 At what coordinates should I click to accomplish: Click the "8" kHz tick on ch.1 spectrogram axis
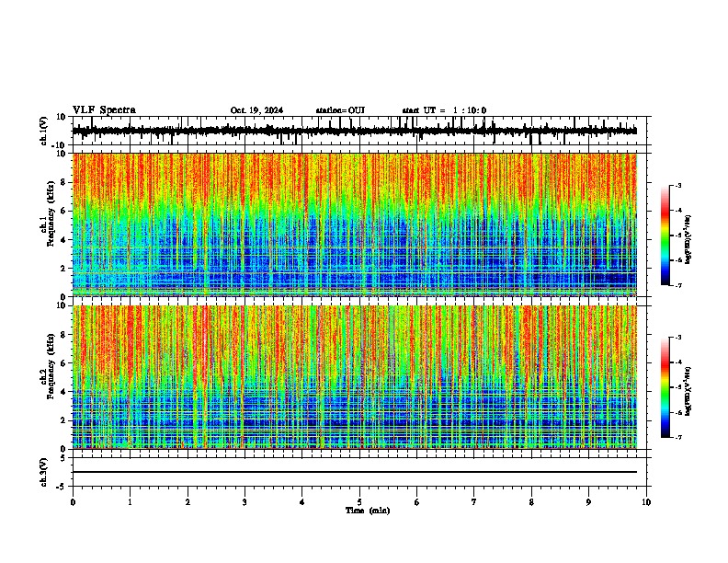tap(63, 182)
